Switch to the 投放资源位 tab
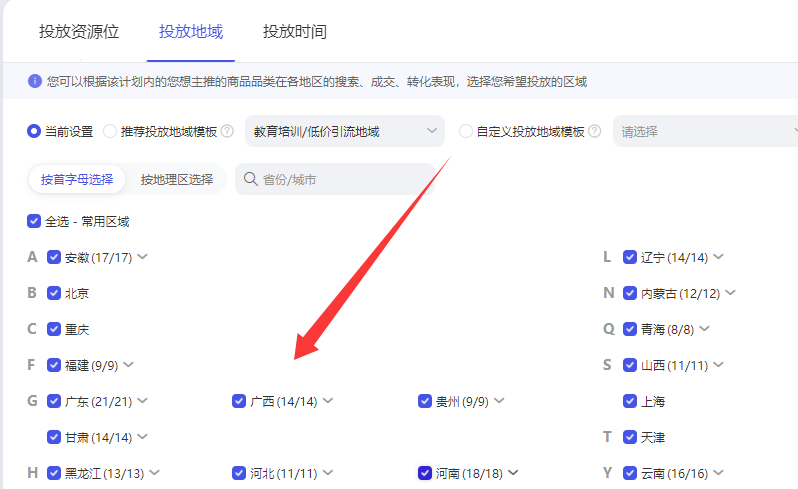The image size is (798, 489). click(x=79, y=32)
